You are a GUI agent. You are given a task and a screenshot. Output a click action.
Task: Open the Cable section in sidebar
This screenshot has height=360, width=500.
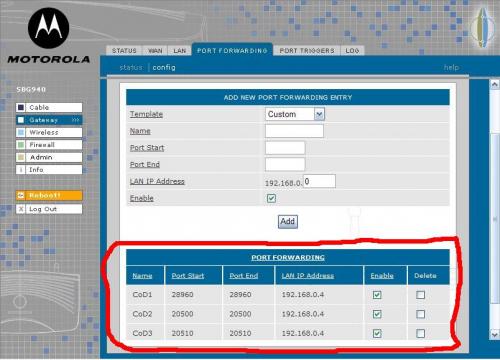tap(49, 107)
